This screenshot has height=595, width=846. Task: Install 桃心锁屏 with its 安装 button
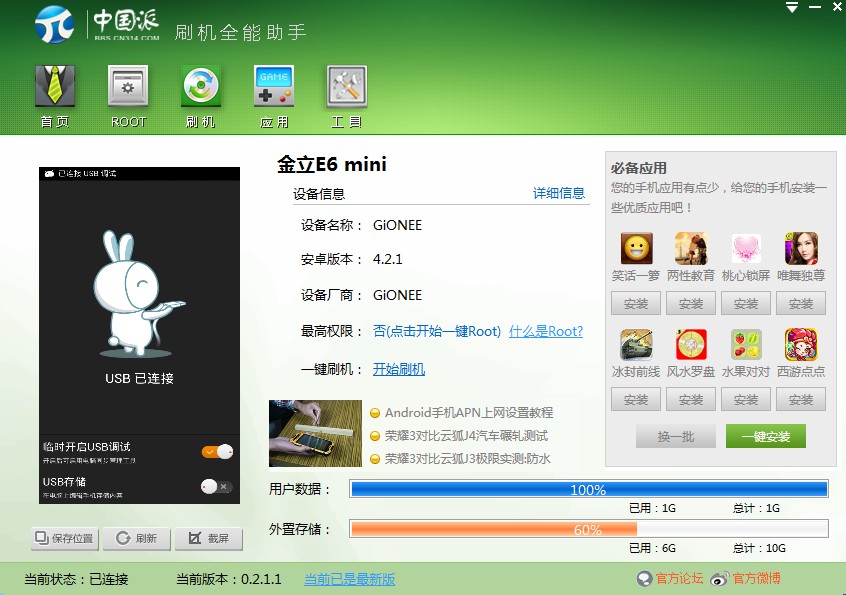click(746, 303)
